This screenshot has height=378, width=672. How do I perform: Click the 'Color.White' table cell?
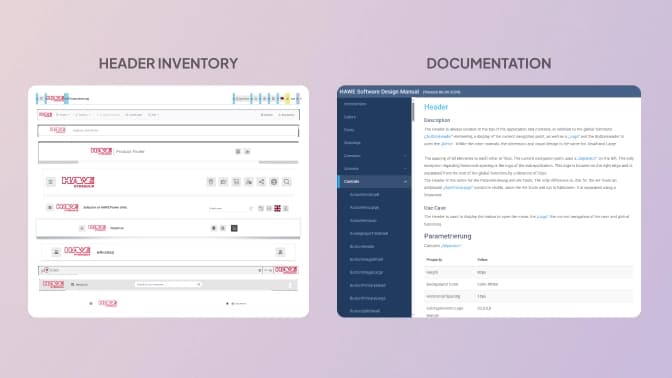coord(487,284)
